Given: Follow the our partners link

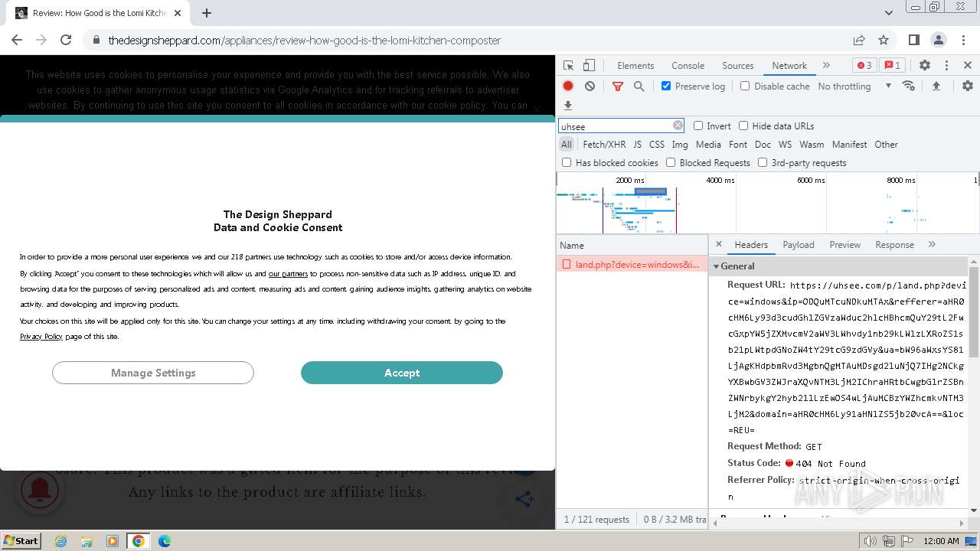Looking at the screenshot, I should click(288, 274).
